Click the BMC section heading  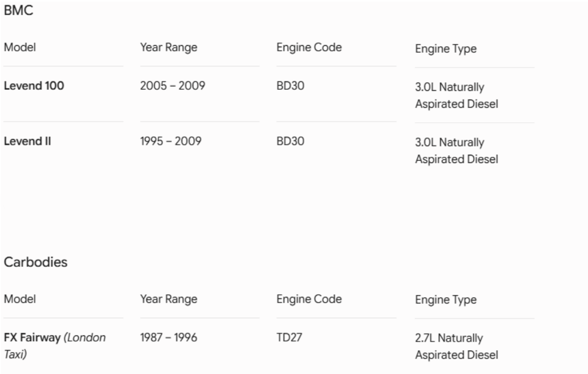(x=18, y=10)
